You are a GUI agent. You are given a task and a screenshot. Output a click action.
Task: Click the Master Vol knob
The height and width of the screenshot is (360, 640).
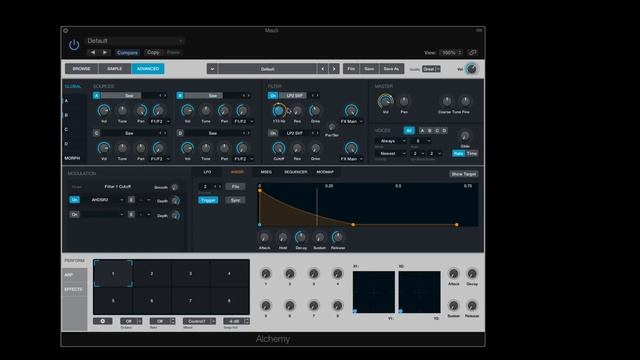coord(385,101)
